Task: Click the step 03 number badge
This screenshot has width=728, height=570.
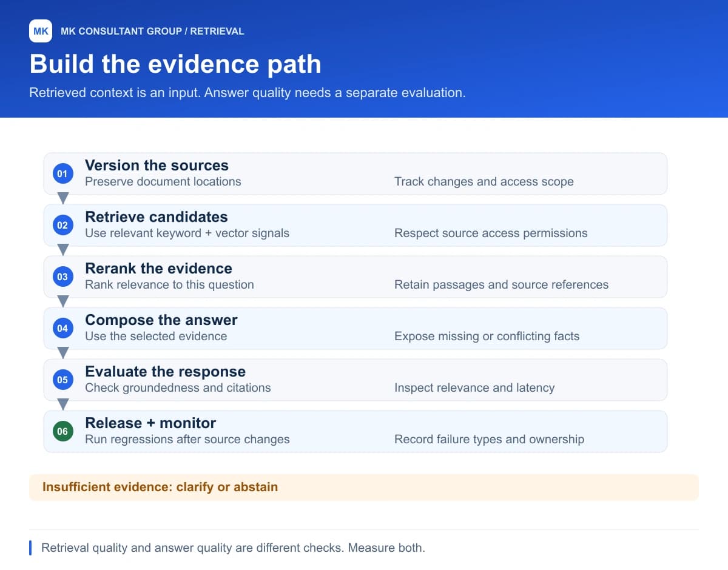Action: 62,277
